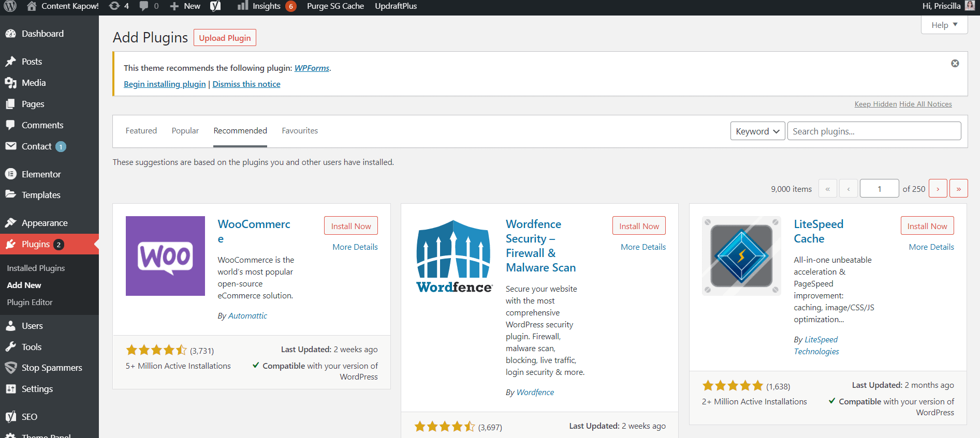Click the WooCommerce plugin logo thumbnail

pyautogui.click(x=165, y=256)
